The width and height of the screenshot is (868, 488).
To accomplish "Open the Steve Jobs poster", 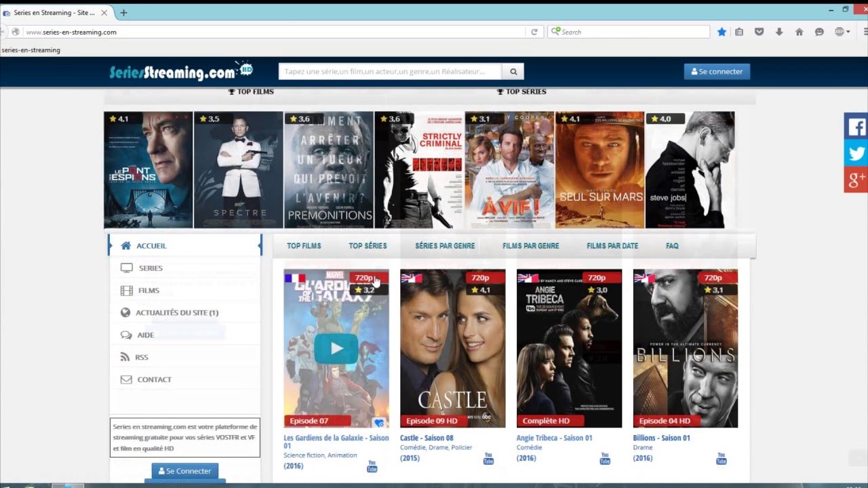I will pyautogui.click(x=690, y=170).
